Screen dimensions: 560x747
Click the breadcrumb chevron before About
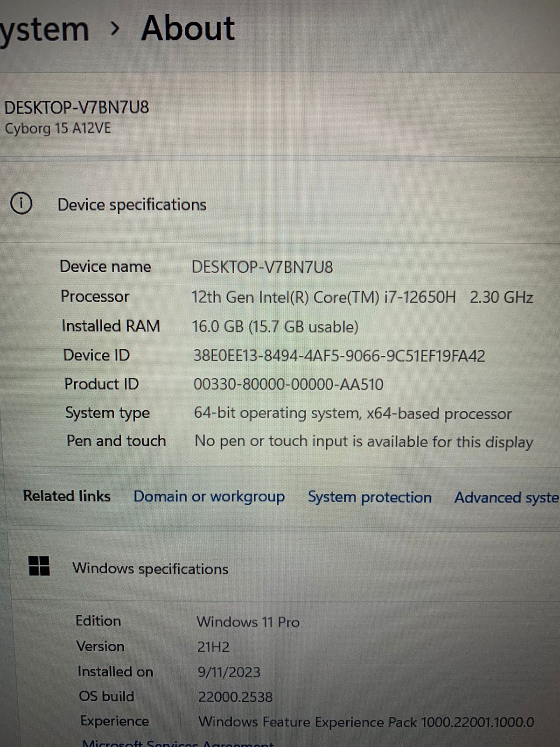[x=115, y=29]
